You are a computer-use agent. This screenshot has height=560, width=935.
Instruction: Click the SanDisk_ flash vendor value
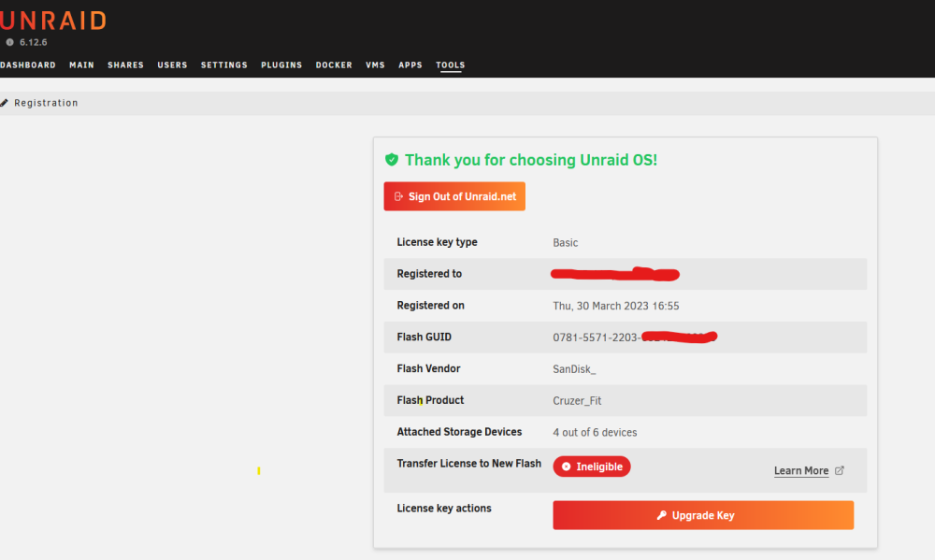click(574, 369)
